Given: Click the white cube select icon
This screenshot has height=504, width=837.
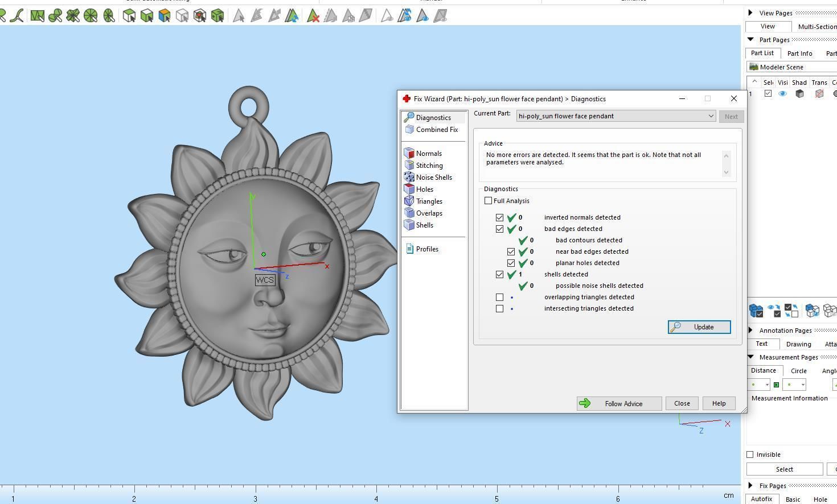Looking at the screenshot, I should coord(129,16).
